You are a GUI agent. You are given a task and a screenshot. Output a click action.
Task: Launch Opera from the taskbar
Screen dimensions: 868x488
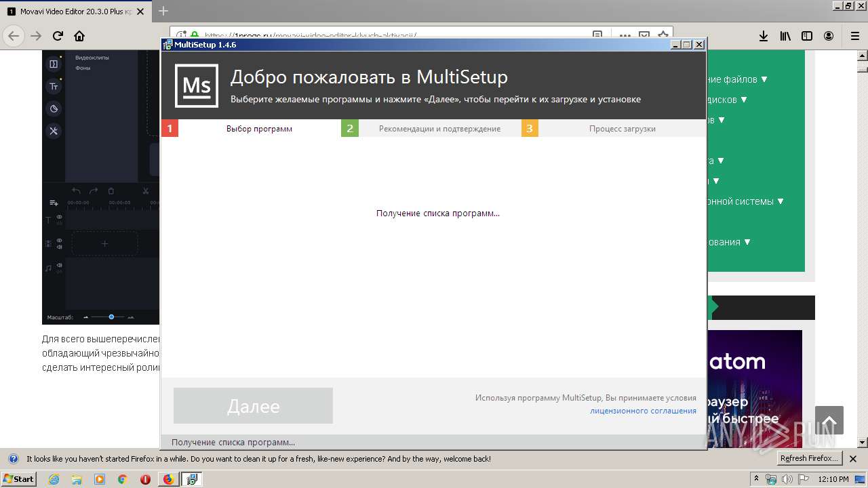point(145,479)
